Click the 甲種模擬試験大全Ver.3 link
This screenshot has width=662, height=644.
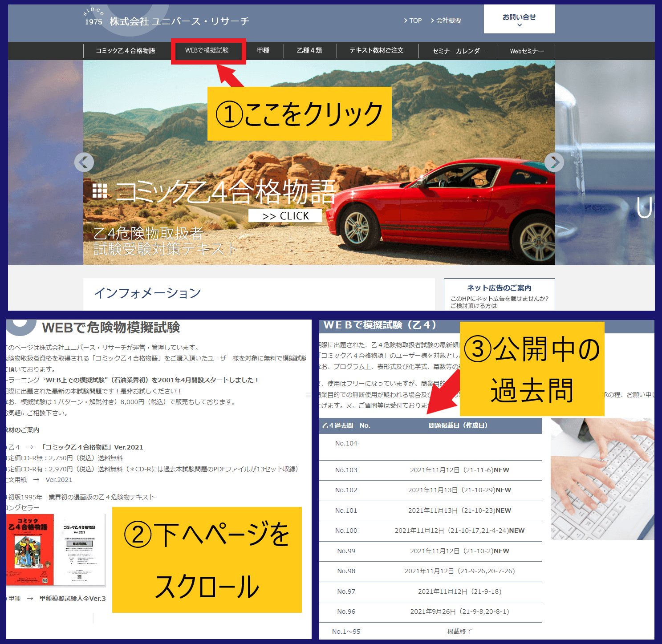[73, 599]
